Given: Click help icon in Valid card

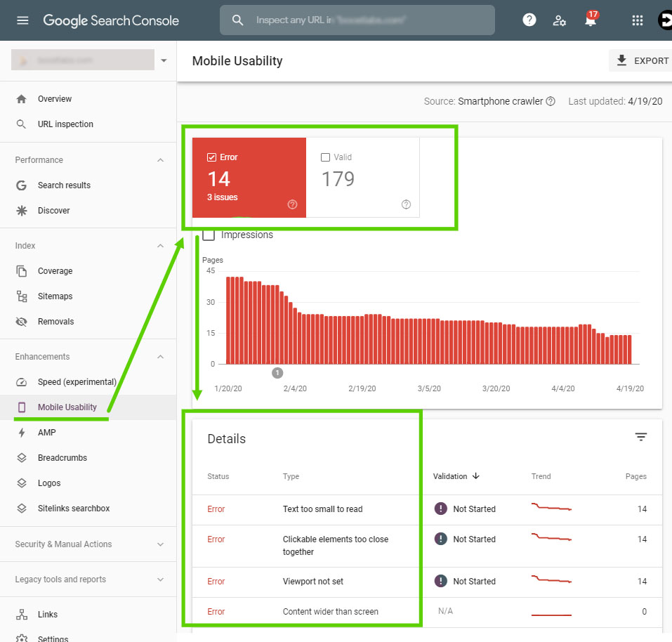Looking at the screenshot, I should click(406, 204).
